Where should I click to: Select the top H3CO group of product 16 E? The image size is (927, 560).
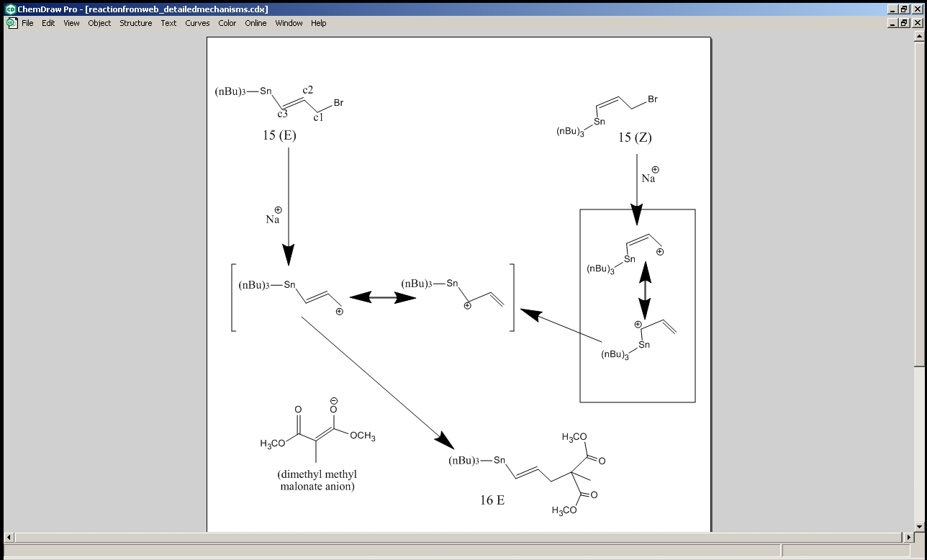574,438
